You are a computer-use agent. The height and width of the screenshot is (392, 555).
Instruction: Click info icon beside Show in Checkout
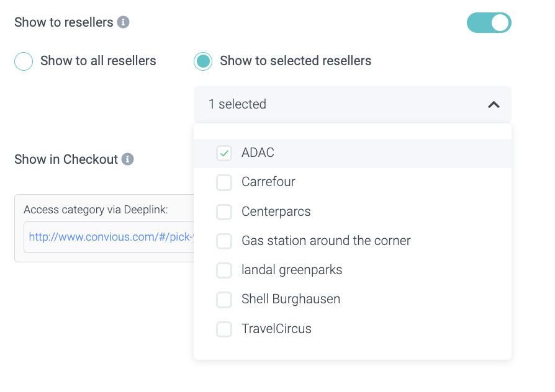(x=128, y=159)
